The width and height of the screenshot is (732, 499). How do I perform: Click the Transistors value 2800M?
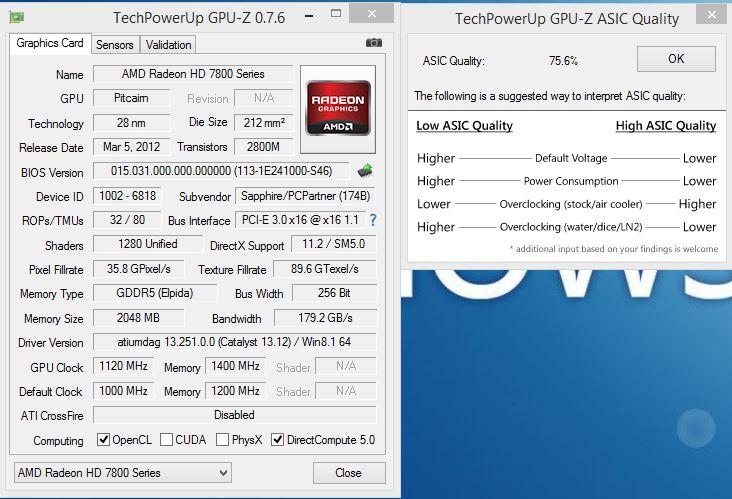(264, 147)
